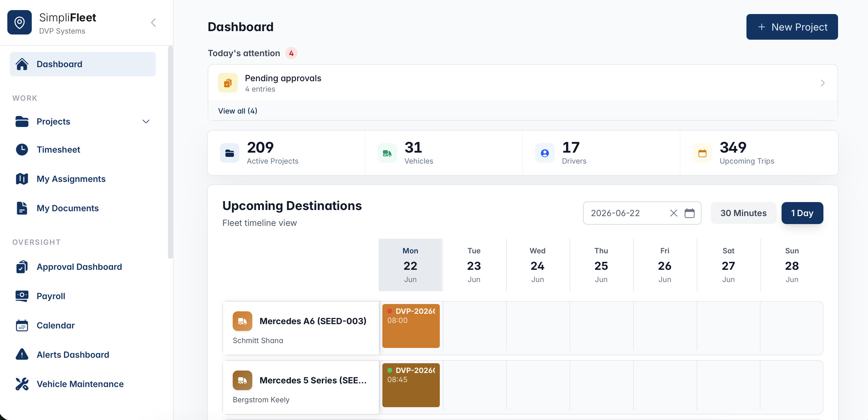Click the Timesheet clock icon
This screenshot has width=868, height=420.
tap(22, 150)
